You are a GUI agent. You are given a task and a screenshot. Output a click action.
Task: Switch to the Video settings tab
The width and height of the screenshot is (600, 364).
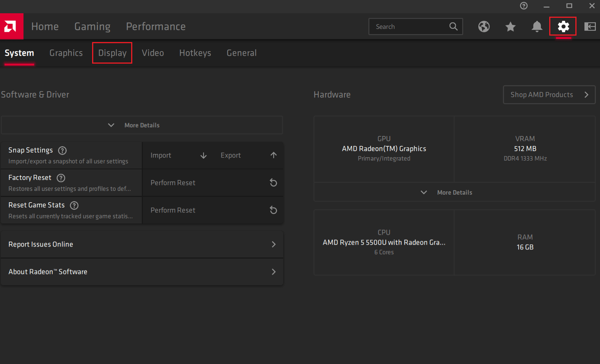(153, 53)
